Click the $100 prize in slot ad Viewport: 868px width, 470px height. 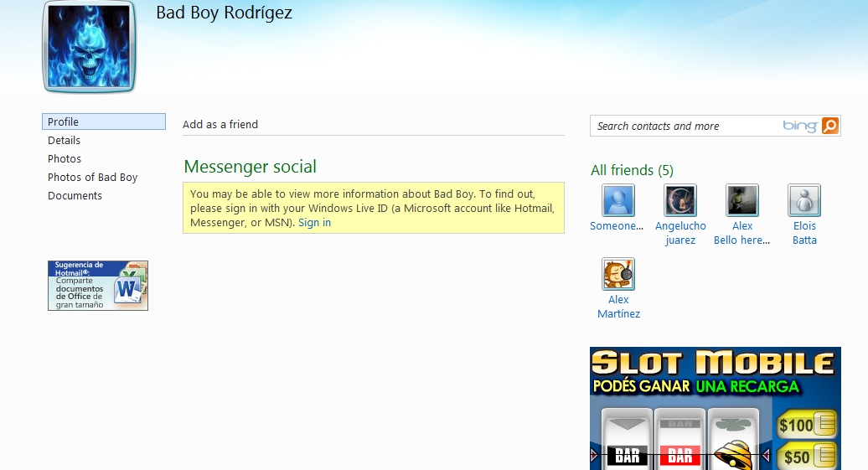[x=807, y=425]
